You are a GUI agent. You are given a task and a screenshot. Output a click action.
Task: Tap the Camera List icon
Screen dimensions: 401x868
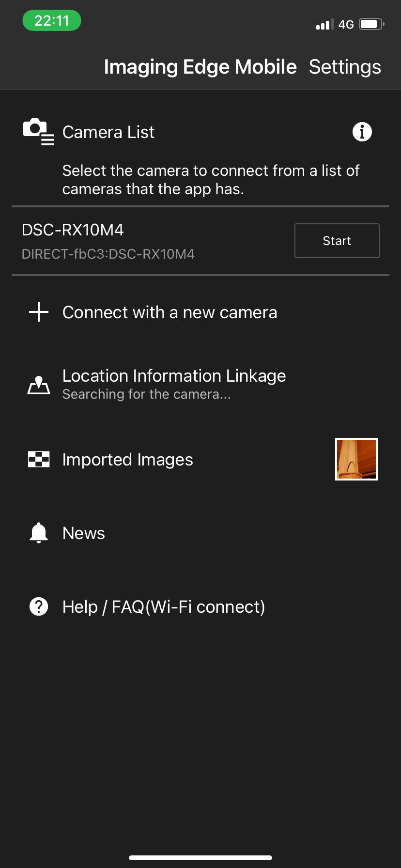pyautogui.click(x=38, y=132)
